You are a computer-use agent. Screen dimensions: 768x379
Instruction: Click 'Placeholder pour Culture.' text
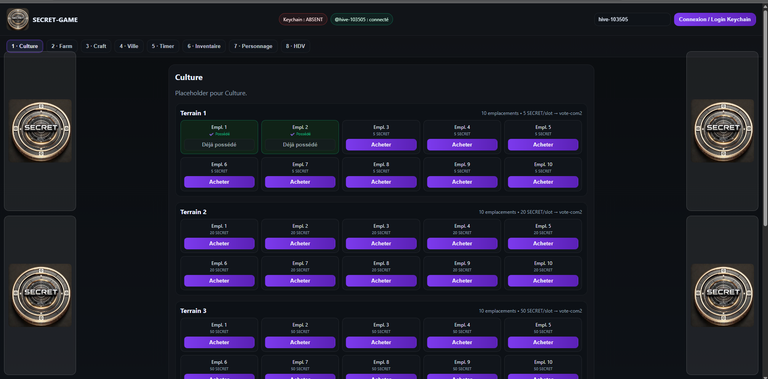point(211,93)
